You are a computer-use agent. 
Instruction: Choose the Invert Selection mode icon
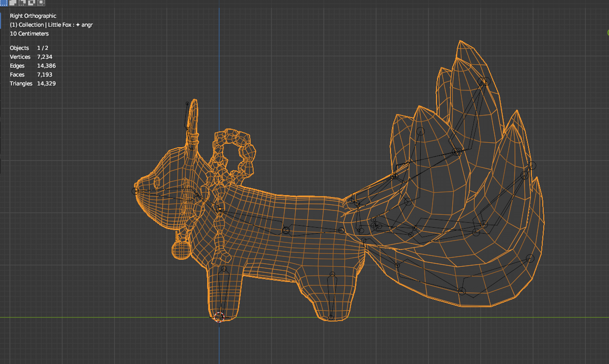click(32, 2)
